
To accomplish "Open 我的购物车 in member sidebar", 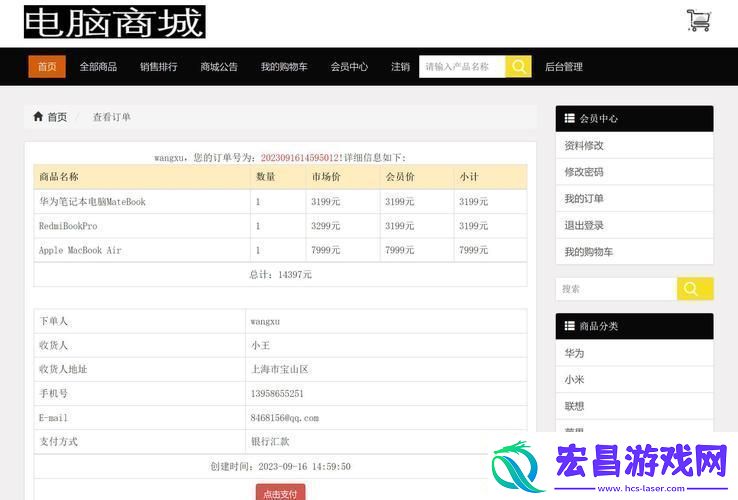I will pyautogui.click(x=634, y=251).
